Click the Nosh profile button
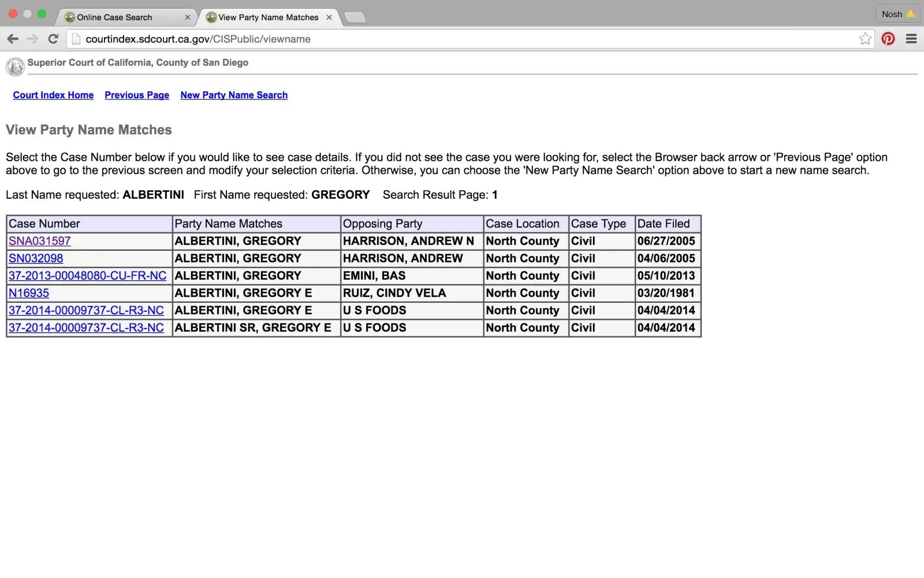 [897, 14]
